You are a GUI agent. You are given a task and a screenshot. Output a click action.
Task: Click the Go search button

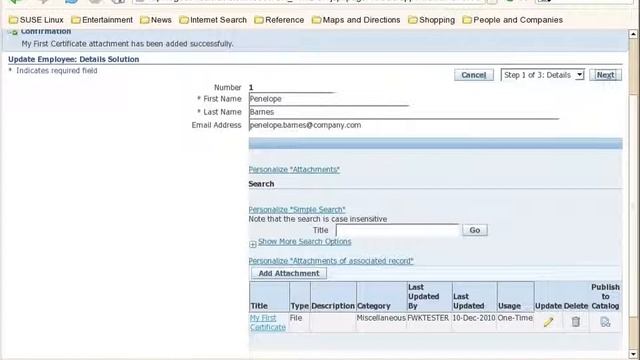pos(475,230)
